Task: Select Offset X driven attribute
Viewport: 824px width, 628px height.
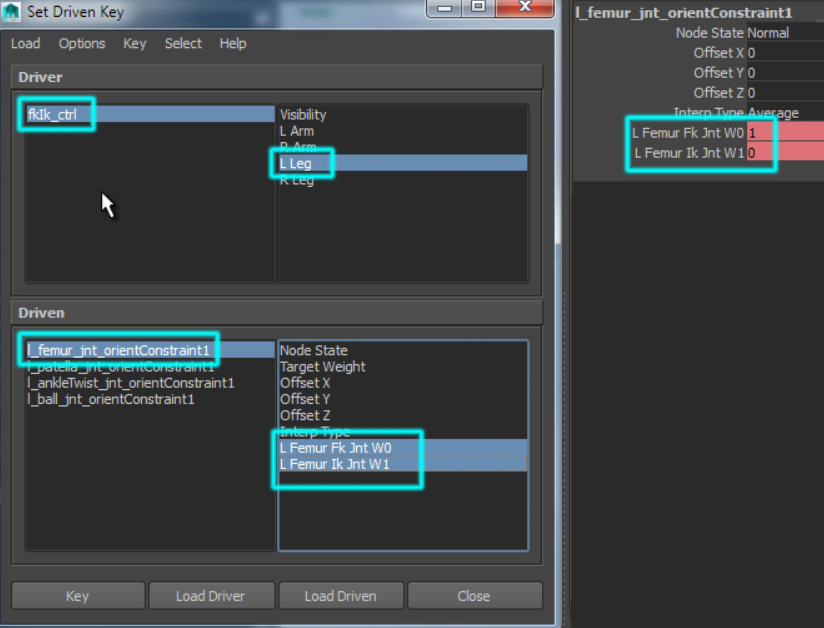Action: tap(403, 383)
